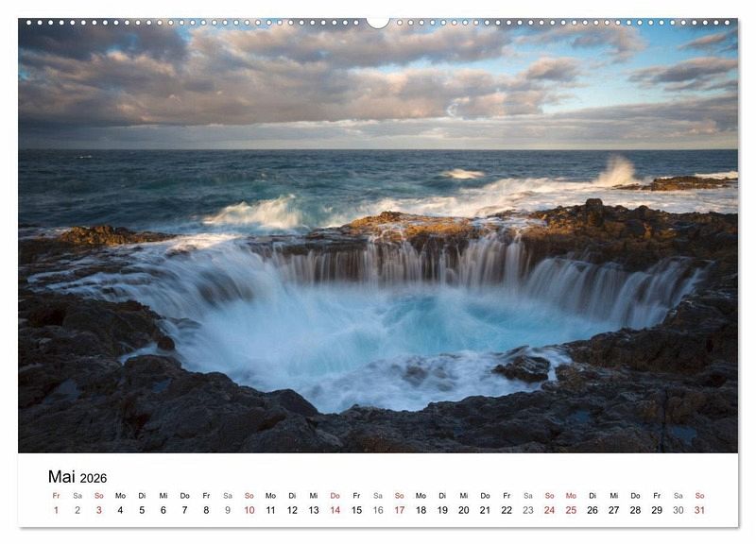Select day 8 in the calendar
756x545 pixels.
tap(206, 510)
